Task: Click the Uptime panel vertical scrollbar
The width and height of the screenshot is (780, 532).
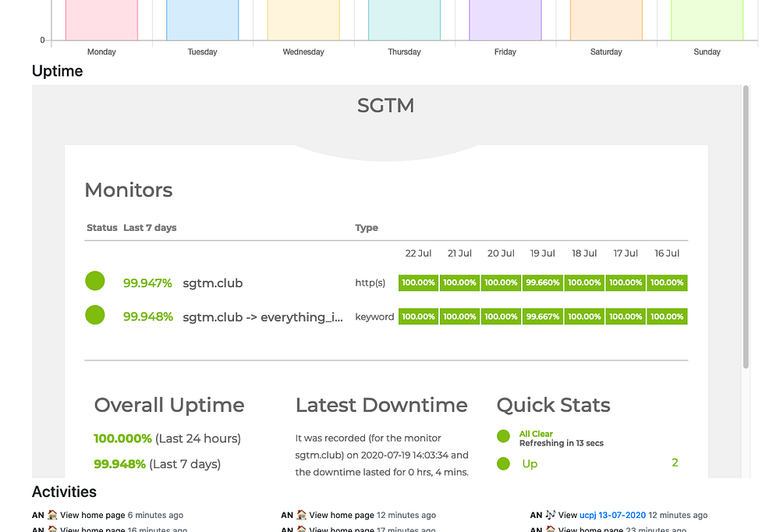Action: (746, 227)
